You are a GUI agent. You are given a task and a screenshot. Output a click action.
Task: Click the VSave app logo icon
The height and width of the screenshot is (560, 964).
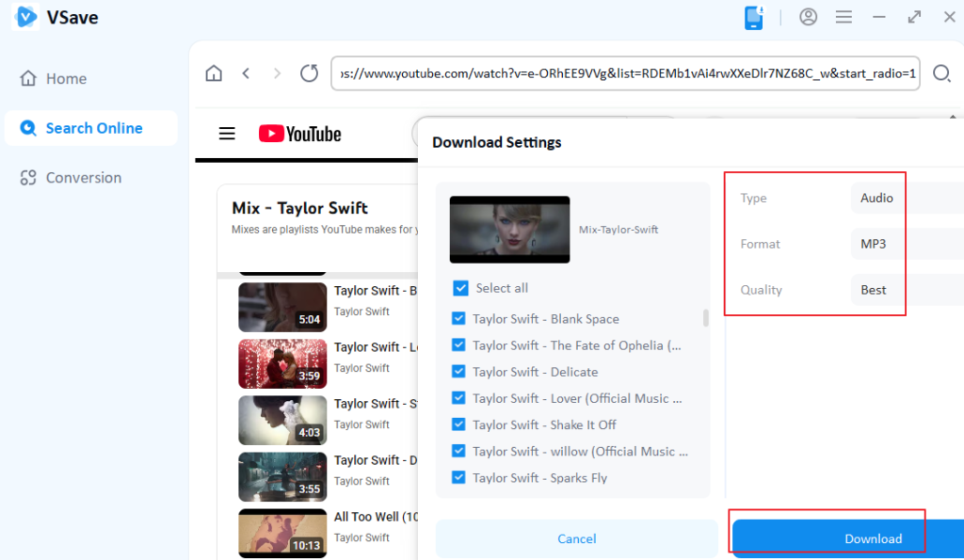pos(25,18)
